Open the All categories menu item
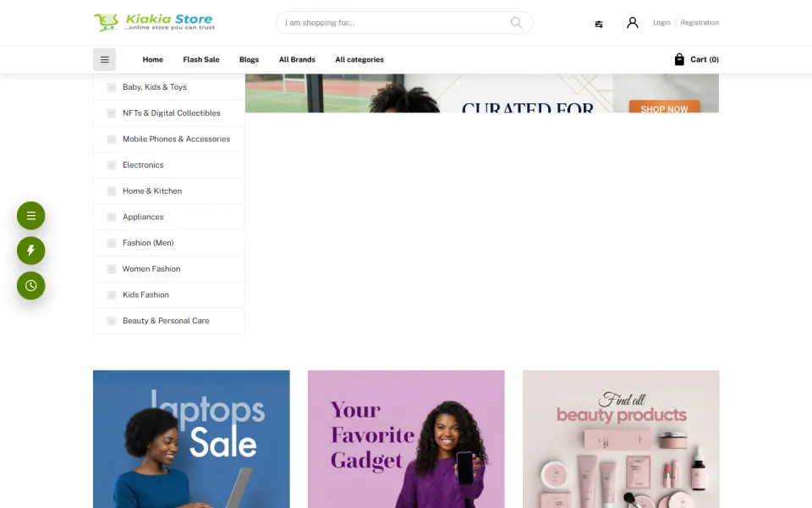812x508 pixels. (359, 59)
